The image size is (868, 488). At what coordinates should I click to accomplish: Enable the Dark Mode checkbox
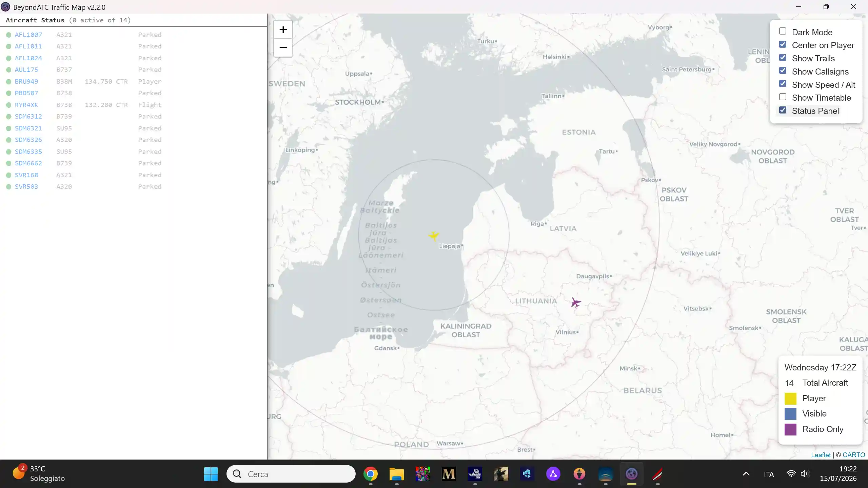(783, 31)
